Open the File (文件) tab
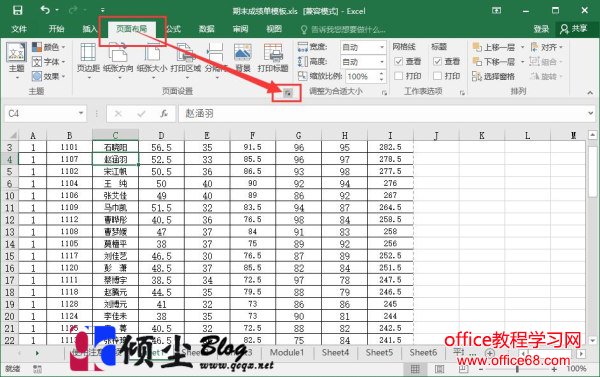This screenshot has height=377, width=600. pyautogui.click(x=19, y=29)
